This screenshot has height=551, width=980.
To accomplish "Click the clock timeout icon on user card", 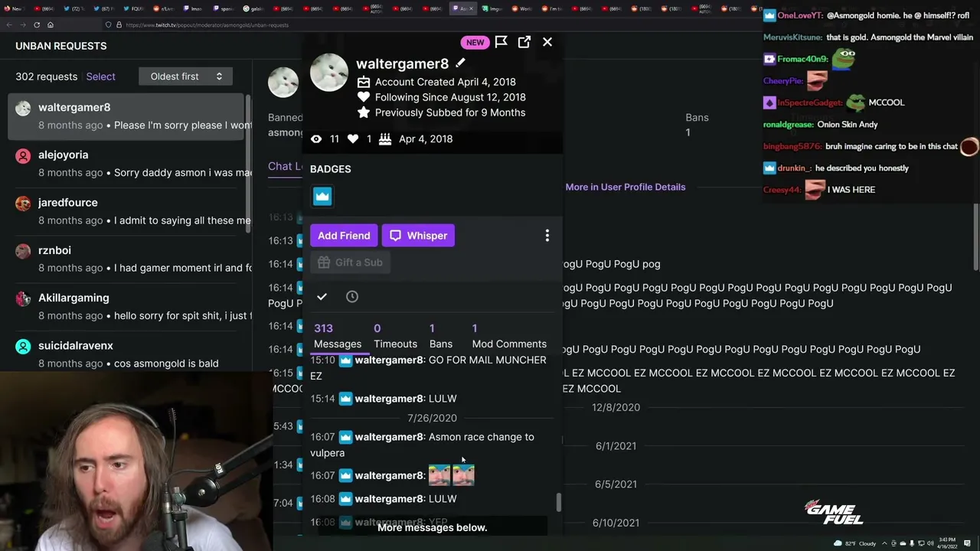I will pyautogui.click(x=352, y=297).
